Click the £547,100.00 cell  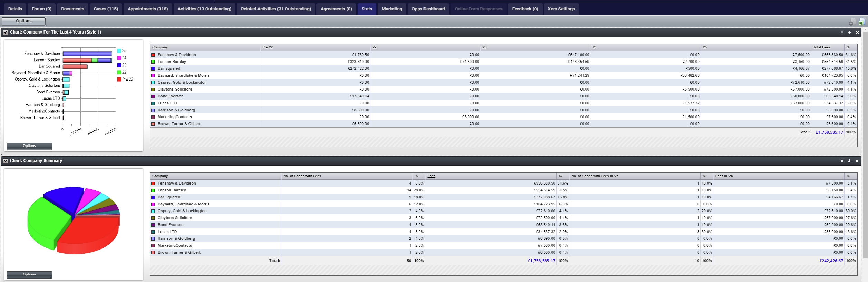click(x=579, y=55)
